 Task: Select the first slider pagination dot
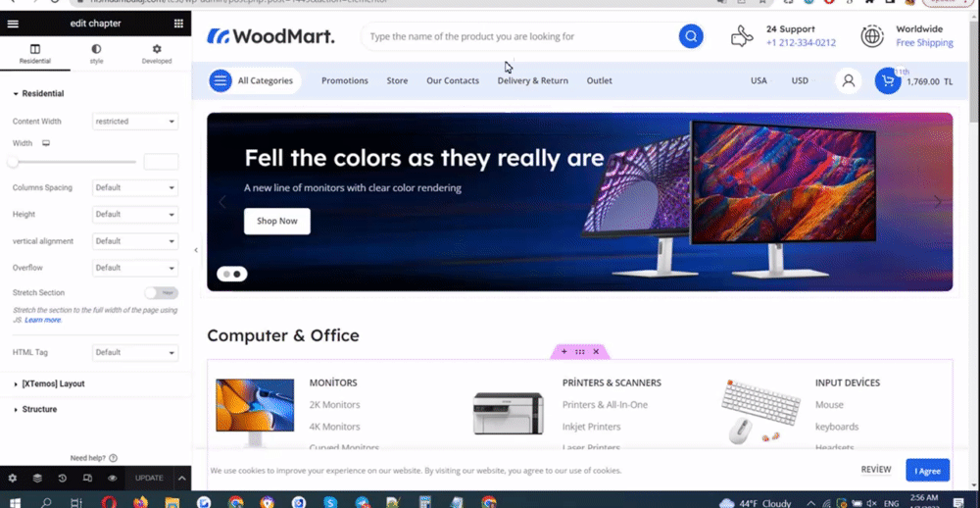click(x=226, y=274)
